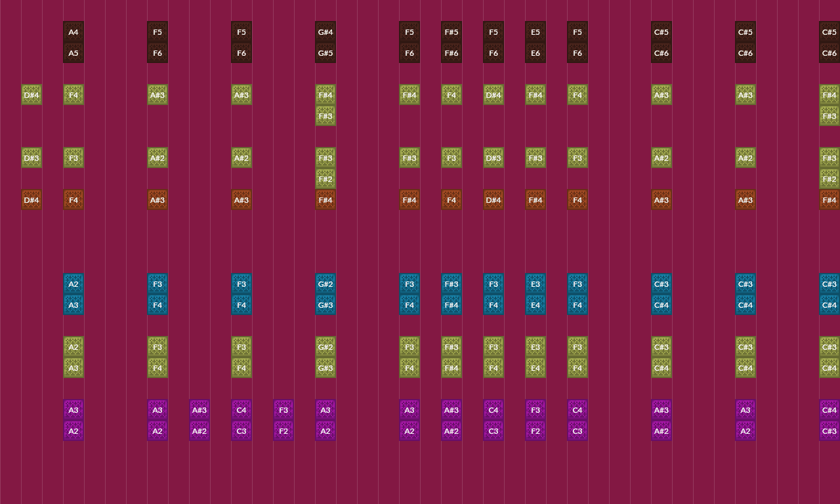840x504 pixels.
Task: Click the blue F#4 note block
Action: point(451,305)
